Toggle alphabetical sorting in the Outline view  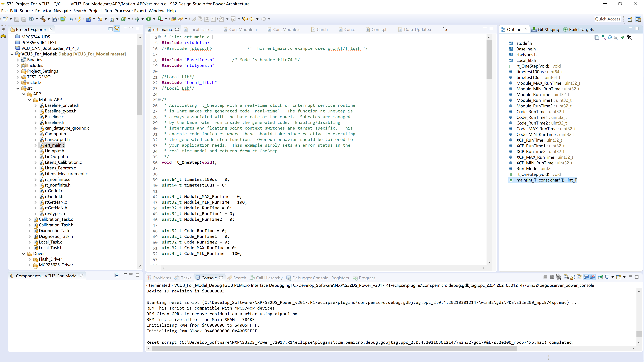point(604,38)
